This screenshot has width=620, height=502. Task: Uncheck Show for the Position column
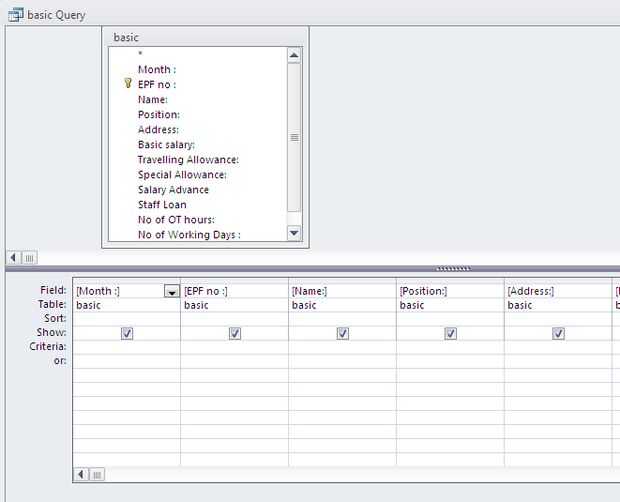click(x=451, y=334)
